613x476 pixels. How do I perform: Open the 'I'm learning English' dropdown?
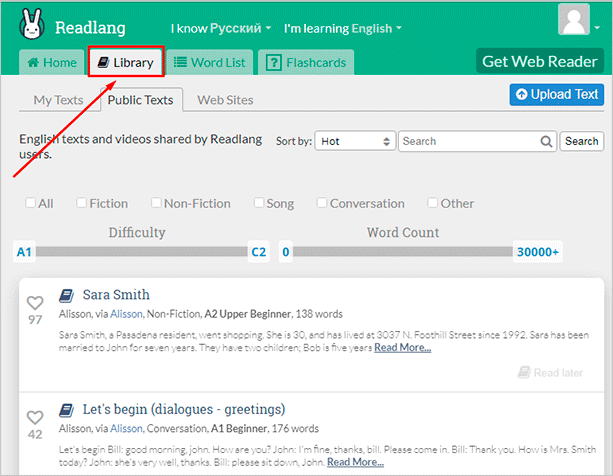(343, 28)
